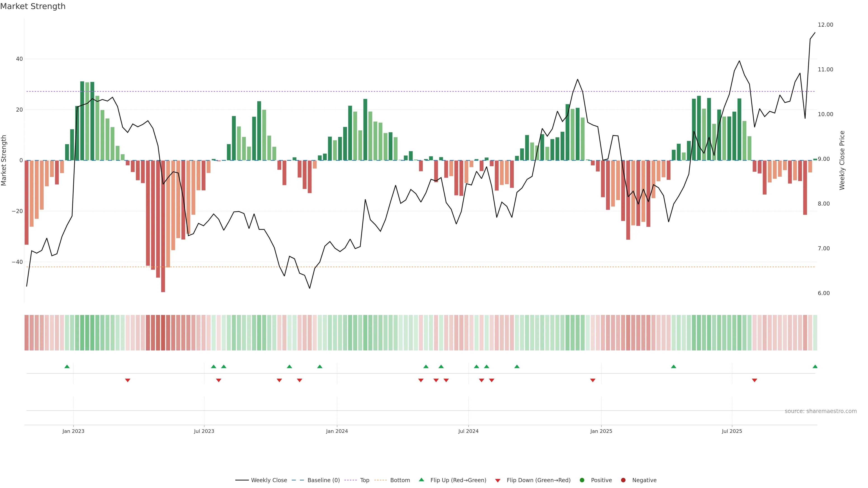
Task: Click the red Flip Down legend triangle icon
Action: pyautogui.click(x=498, y=481)
